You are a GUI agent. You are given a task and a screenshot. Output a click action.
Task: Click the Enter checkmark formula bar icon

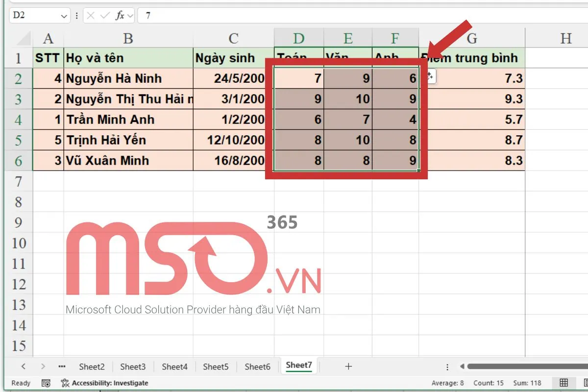click(x=104, y=16)
